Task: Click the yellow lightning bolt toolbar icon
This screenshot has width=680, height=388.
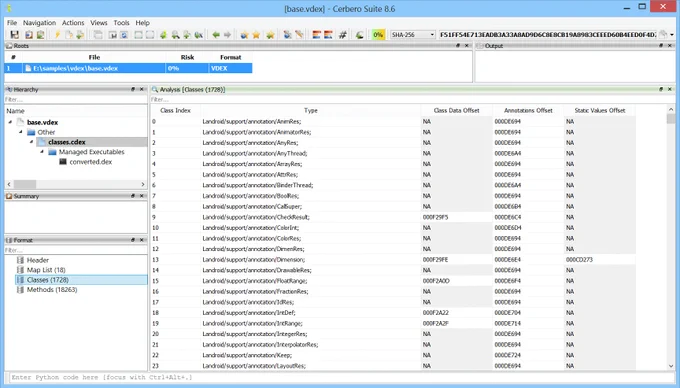Action: tap(57, 35)
